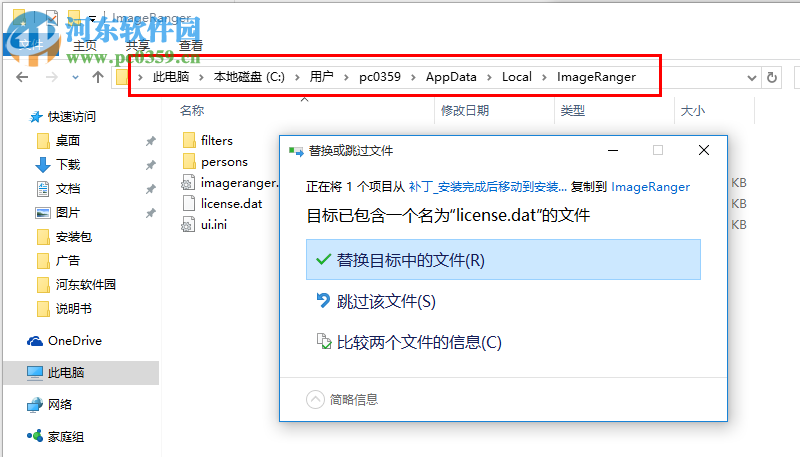
Task: Open 桌面 in the navigation pane
Action: (x=68, y=141)
